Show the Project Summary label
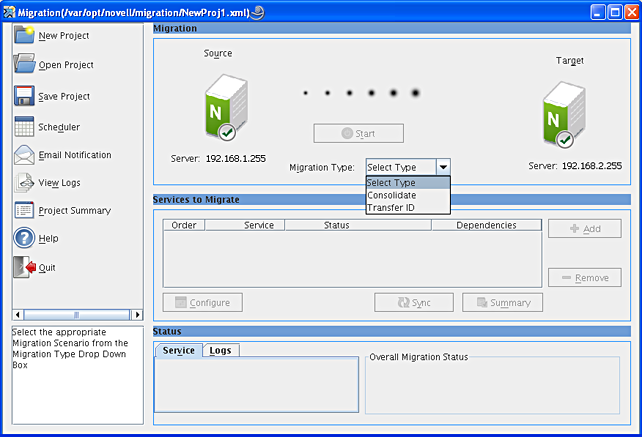Screen dimensions: 642x437 point(75,211)
